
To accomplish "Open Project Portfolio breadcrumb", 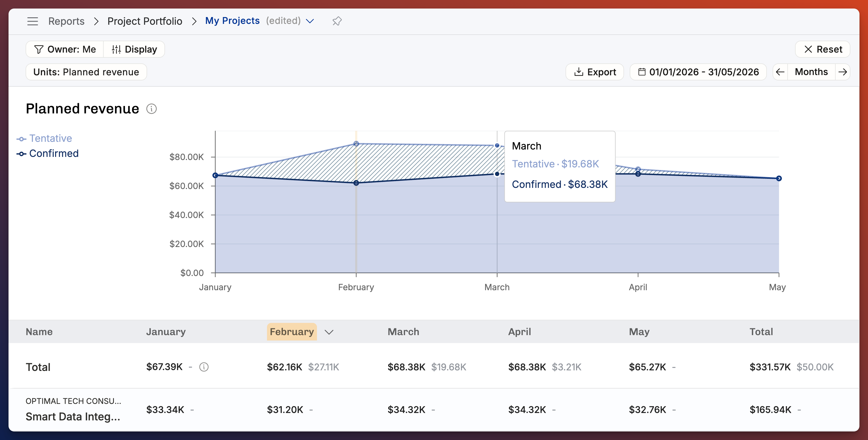I will 145,21.
